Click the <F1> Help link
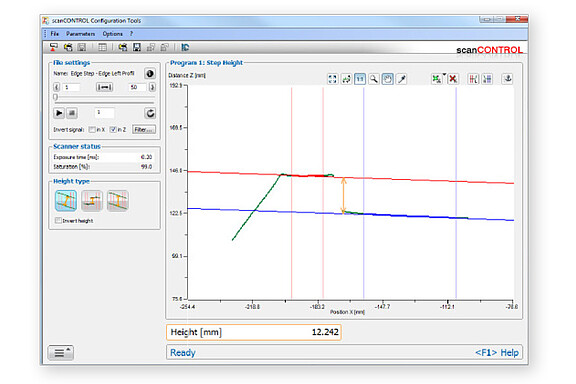Image resolution: width=576 pixels, height=384 pixels. click(x=497, y=353)
